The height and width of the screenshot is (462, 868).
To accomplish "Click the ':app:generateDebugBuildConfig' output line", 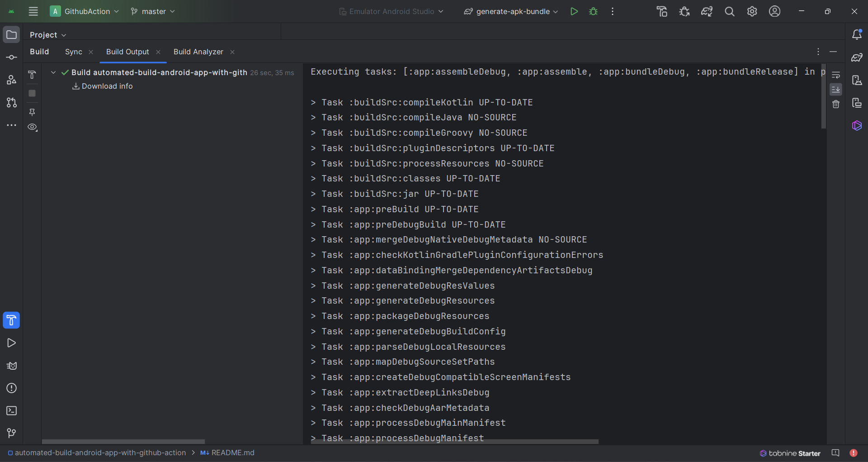I will coord(408,331).
